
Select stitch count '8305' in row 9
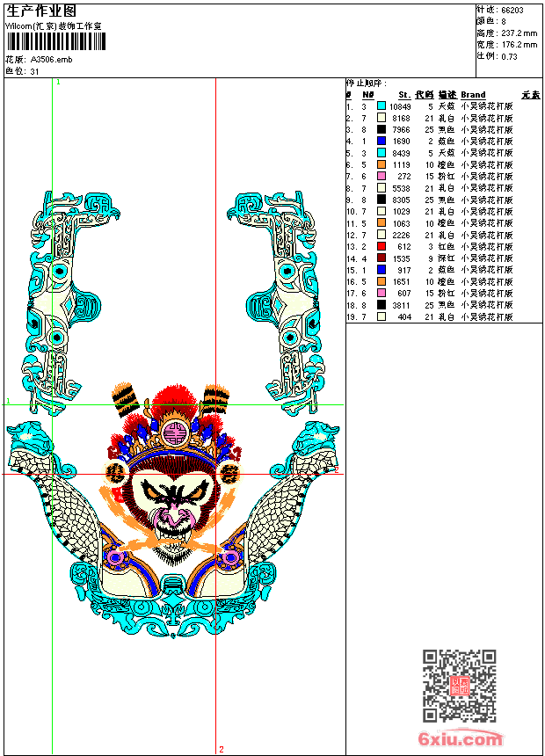tap(401, 200)
